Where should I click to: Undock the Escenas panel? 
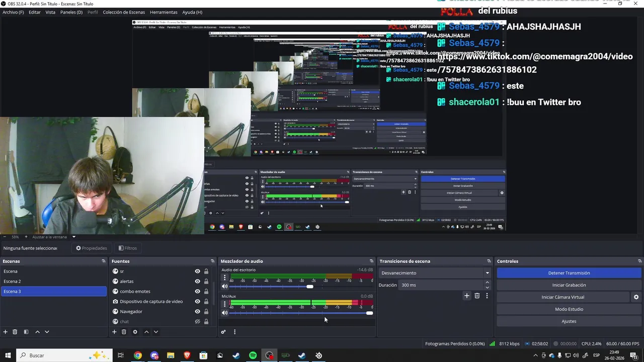tap(104, 261)
